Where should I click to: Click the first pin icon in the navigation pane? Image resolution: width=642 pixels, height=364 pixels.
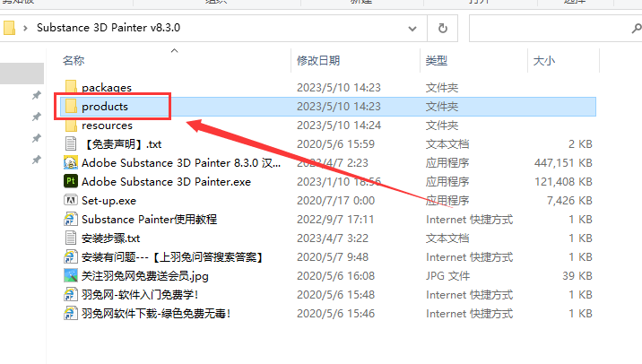pos(37,95)
